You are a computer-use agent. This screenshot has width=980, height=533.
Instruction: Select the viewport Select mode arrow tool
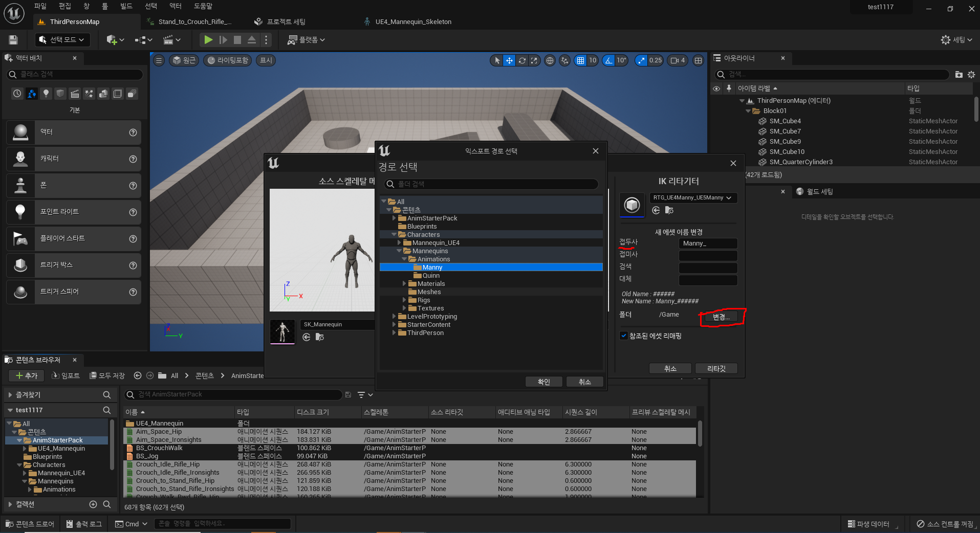click(x=497, y=60)
